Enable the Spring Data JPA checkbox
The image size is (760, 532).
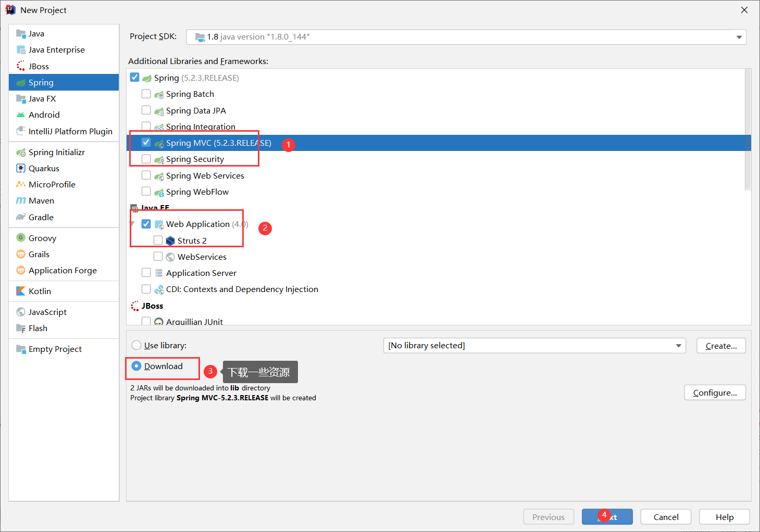tap(146, 110)
